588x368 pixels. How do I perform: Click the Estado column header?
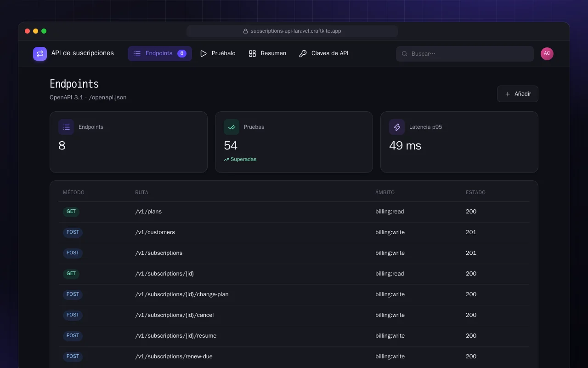tap(475, 193)
